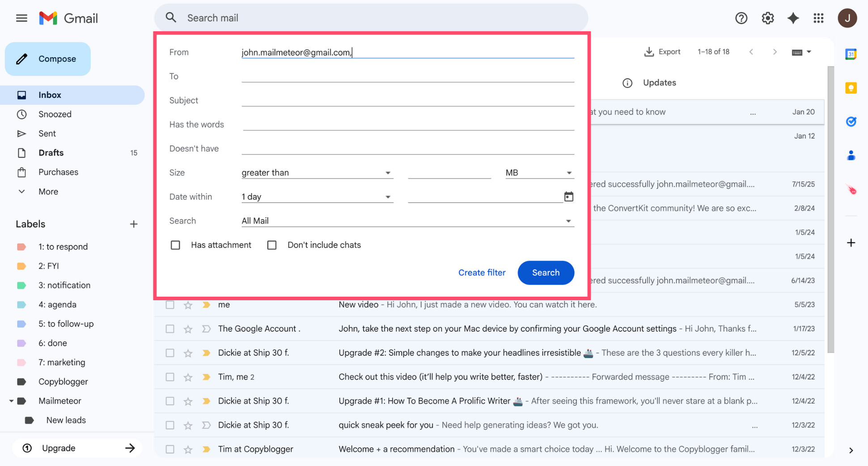Image resolution: width=868 pixels, height=466 pixels.
Task: Click the Create filter link
Action: [x=482, y=273]
